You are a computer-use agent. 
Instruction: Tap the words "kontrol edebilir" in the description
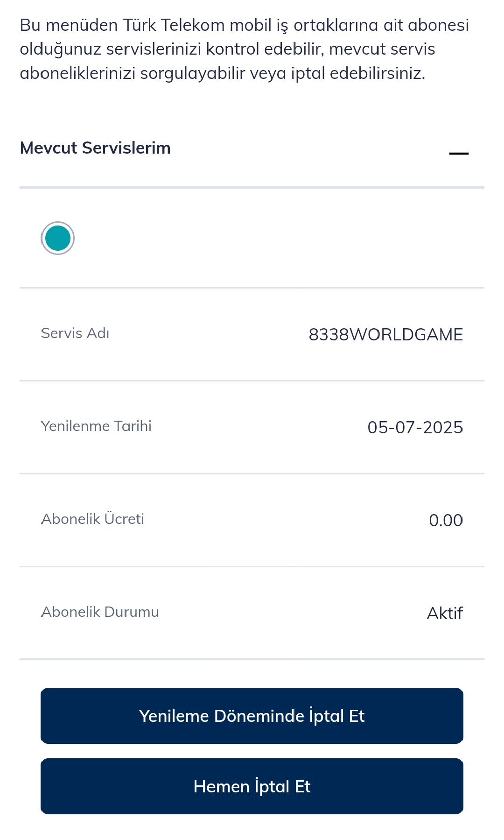pyautogui.click(x=265, y=49)
